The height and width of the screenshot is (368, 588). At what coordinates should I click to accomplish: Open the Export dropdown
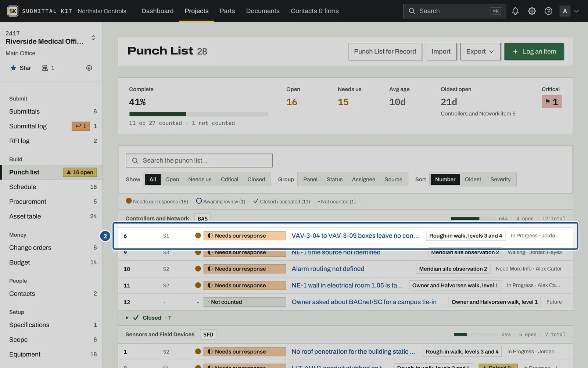[480, 52]
